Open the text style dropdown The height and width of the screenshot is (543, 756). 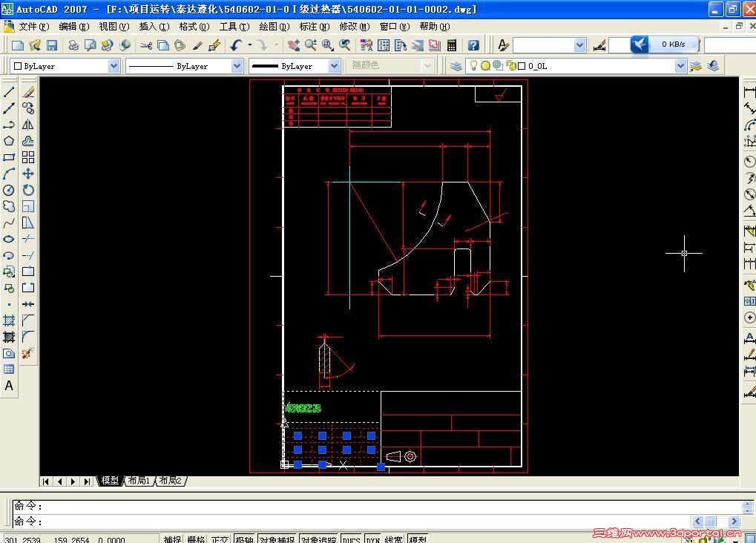(580, 45)
